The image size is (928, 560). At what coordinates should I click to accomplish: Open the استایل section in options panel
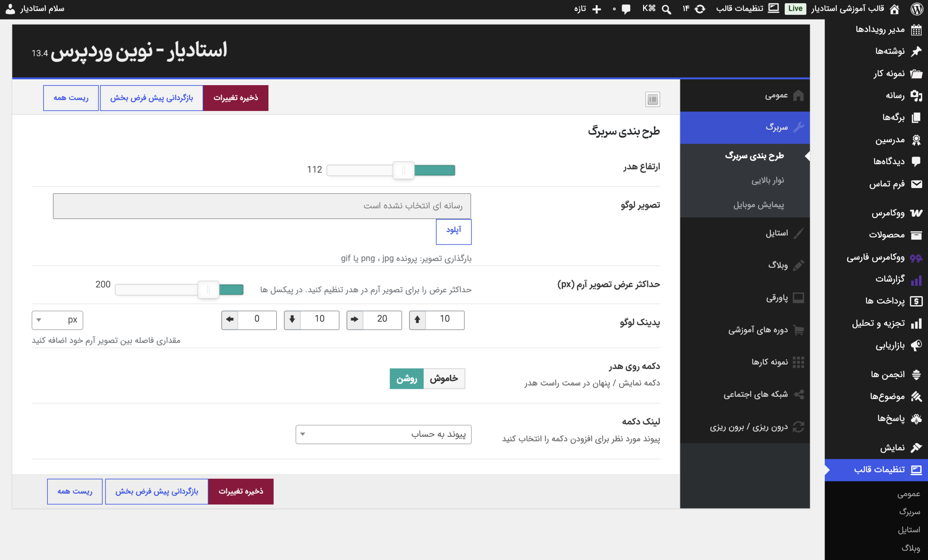[x=745, y=233]
